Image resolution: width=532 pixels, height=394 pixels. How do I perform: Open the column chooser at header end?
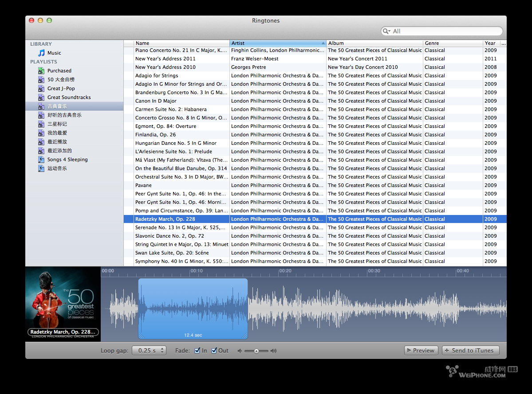pyautogui.click(x=503, y=43)
